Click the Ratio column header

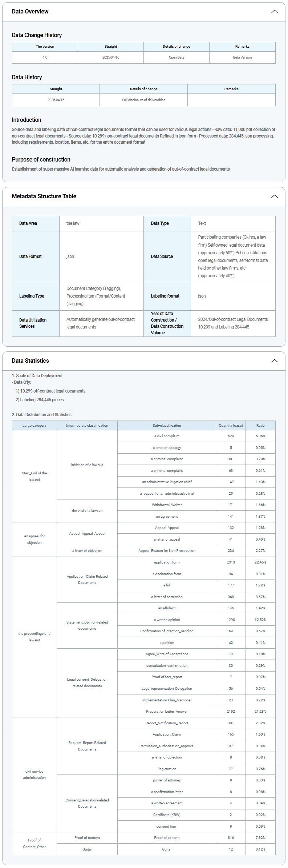pyautogui.click(x=260, y=425)
